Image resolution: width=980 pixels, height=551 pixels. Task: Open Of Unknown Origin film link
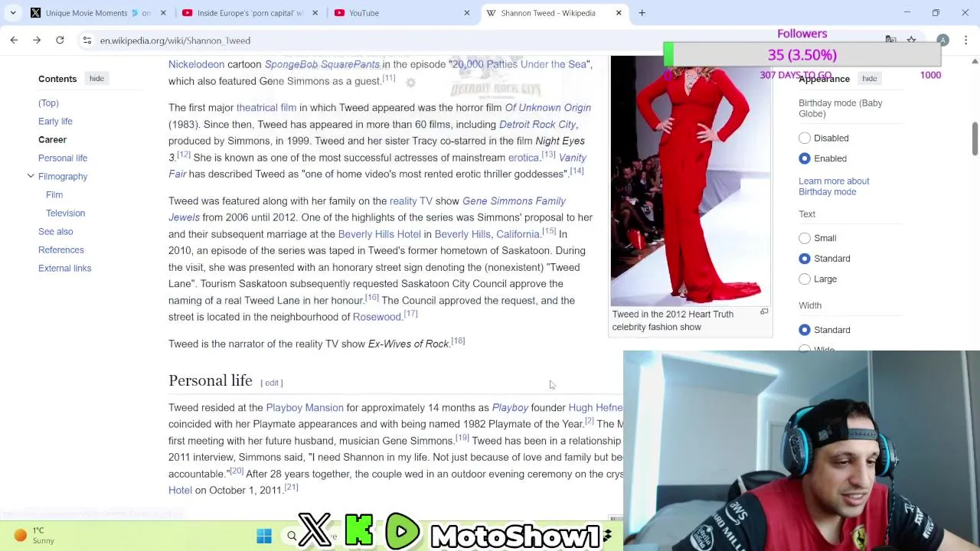547,108
